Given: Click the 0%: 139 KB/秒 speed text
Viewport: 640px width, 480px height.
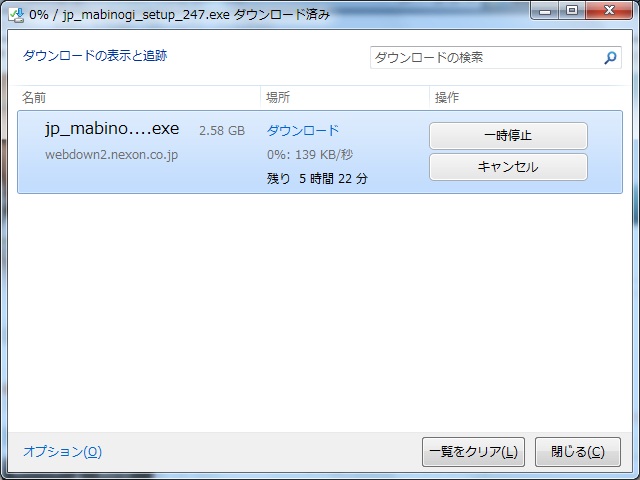Looking at the screenshot, I should click(310, 155).
